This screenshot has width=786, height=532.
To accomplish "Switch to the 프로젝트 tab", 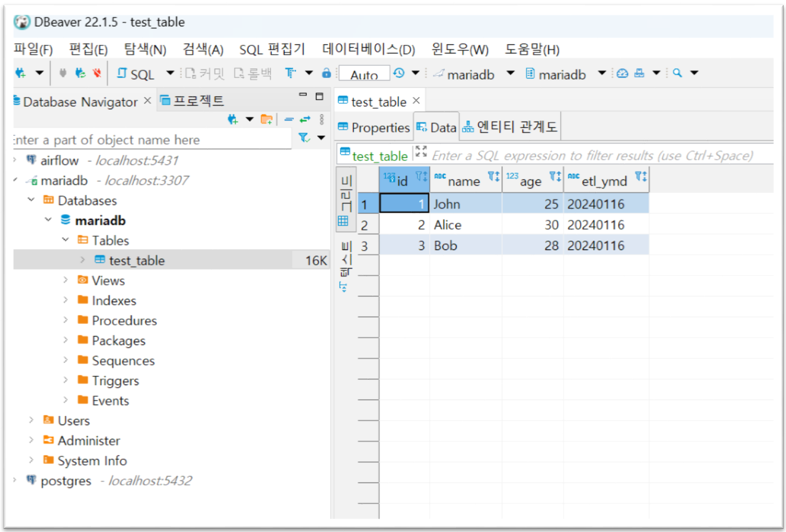I will tap(192, 101).
